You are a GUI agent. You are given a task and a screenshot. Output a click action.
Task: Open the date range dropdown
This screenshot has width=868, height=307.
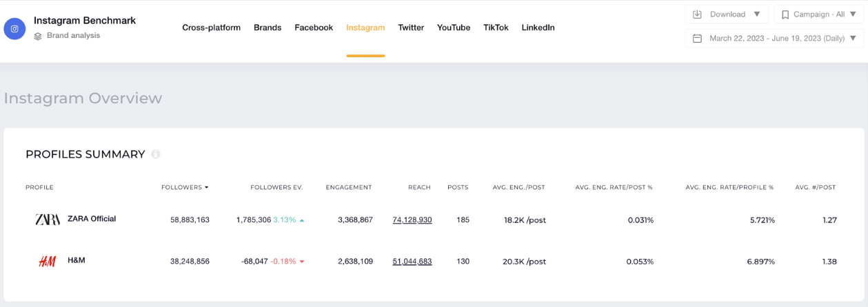click(775, 39)
